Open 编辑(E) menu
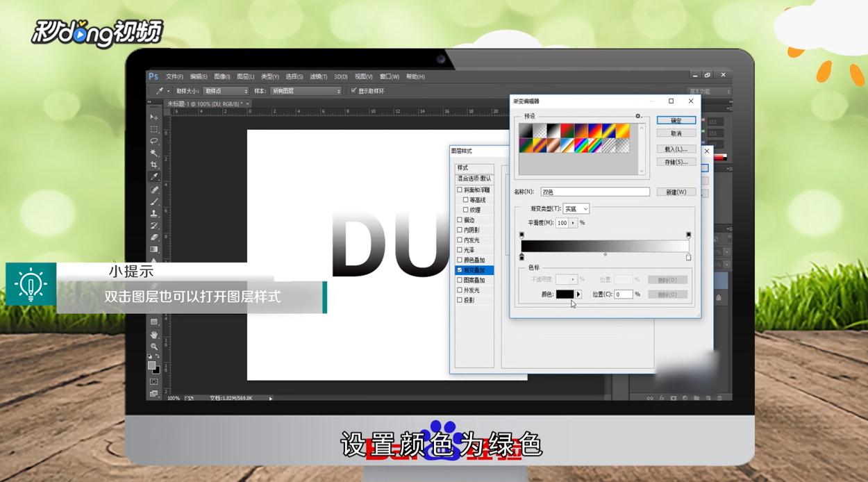Screen dimensions: 868x482 [x=199, y=76]
